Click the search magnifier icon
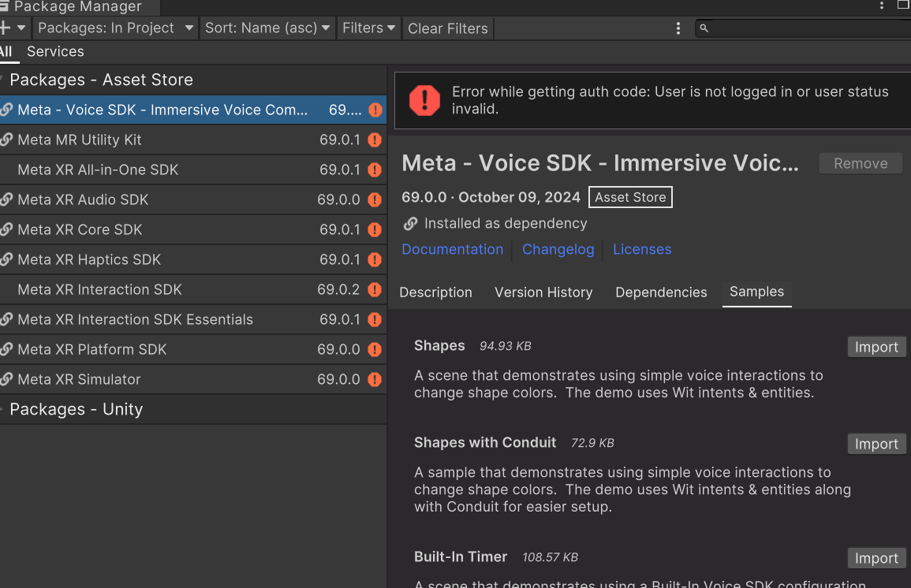This screenshot has height=588, width=911. coord(704,28)
